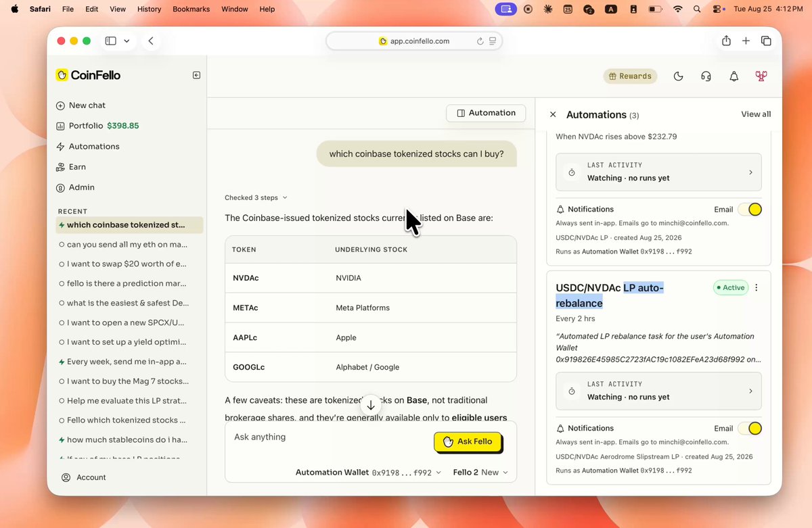Image resolution: width=812 pixels, height=528 pixels.
Task: Open the three-dot menu for LP auto-rebalance
Action: [x=757, y=287]
